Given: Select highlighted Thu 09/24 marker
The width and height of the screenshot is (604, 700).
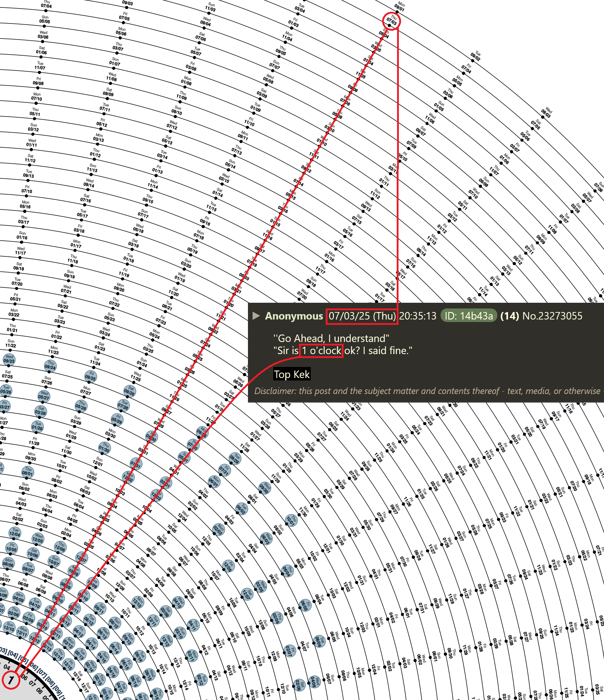Looking at the screenshot, I should click(x=50, y=366).
